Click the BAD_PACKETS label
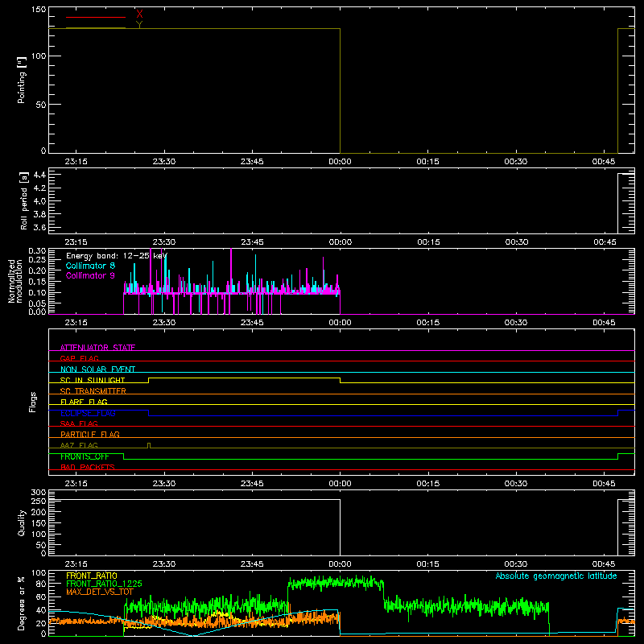 (x=88, y=467)
